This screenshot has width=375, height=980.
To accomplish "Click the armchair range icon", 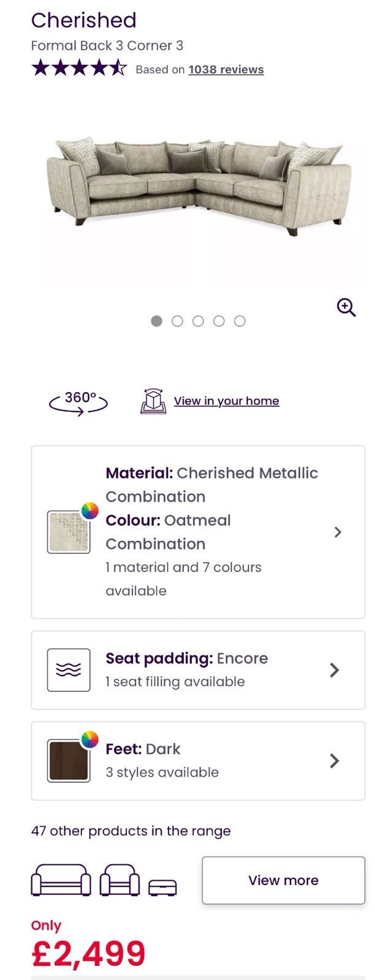I will [x=119, y=880].
